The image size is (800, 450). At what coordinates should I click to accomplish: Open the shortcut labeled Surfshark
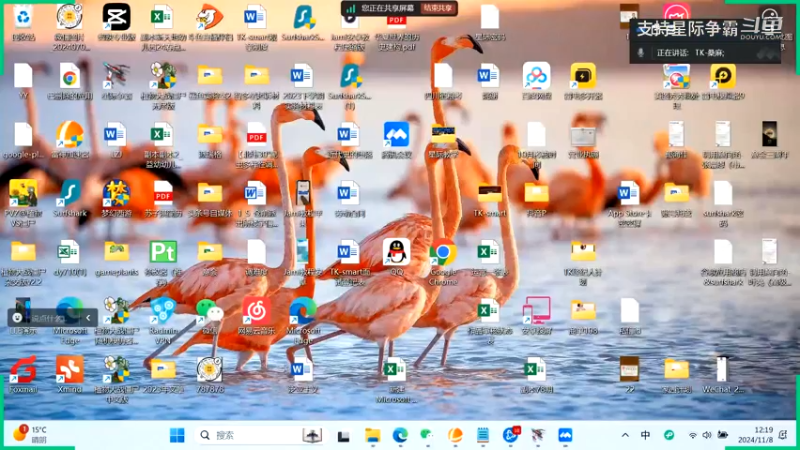coord(70,194)
